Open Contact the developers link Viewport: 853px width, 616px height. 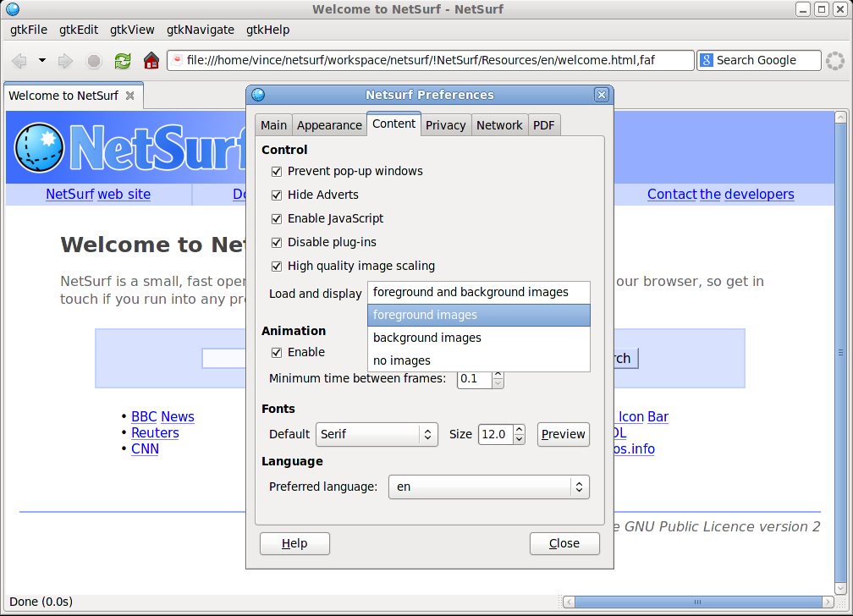coord(720,195)
